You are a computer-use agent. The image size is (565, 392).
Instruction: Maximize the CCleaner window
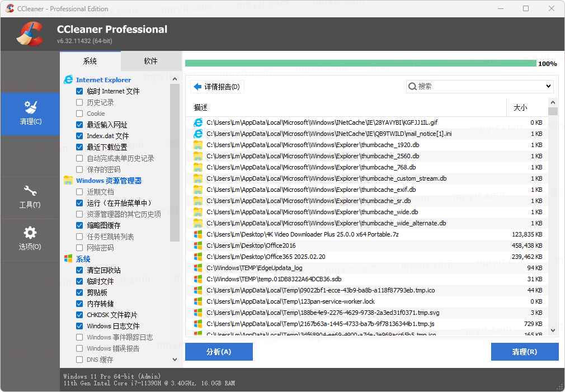526,8
